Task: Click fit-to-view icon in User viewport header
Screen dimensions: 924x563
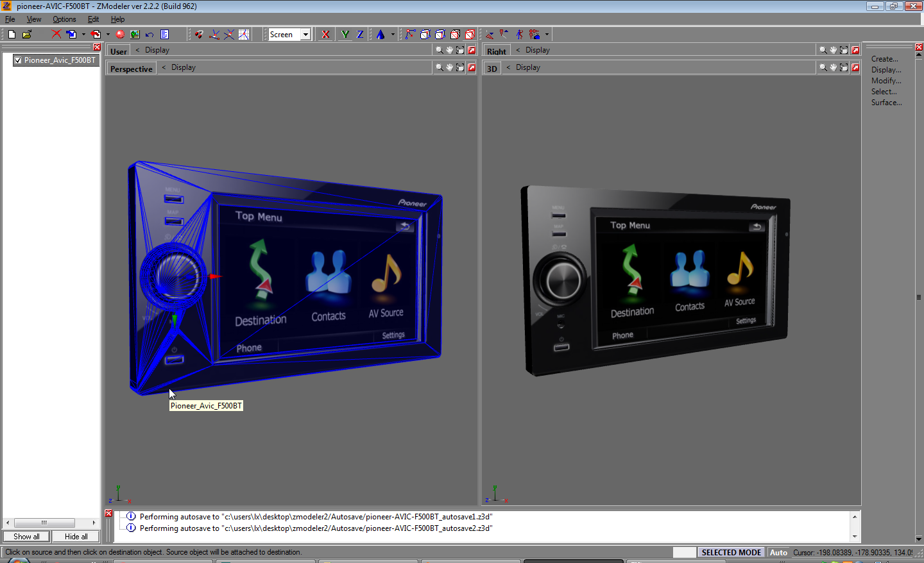Action: point(460,50)
